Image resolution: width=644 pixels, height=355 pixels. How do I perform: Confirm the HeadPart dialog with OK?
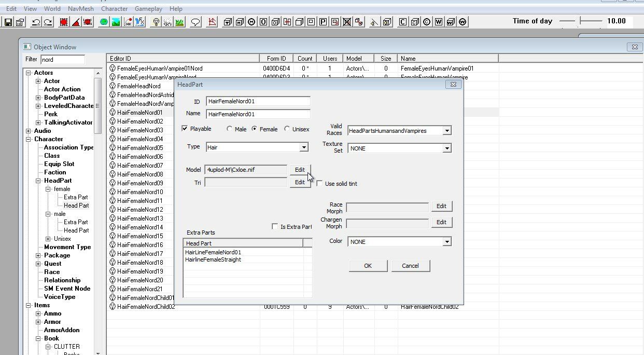tap(368, 266)
